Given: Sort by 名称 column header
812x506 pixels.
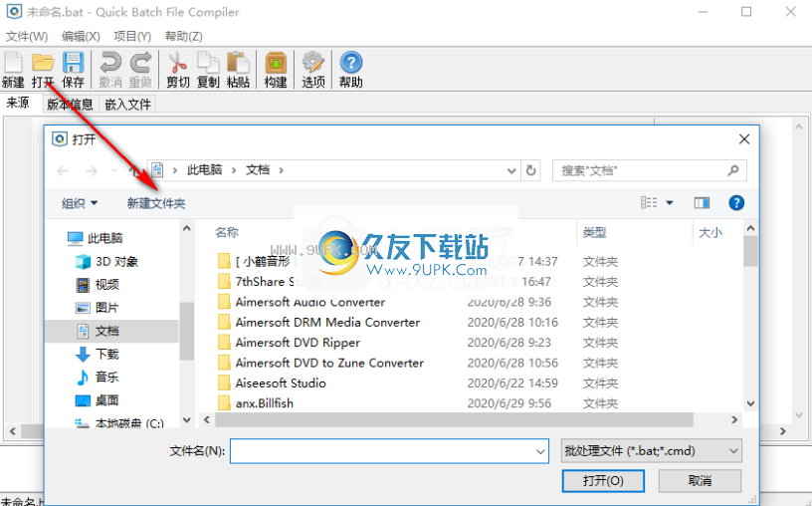Looking at the screenshot, I should coord(227,232).
